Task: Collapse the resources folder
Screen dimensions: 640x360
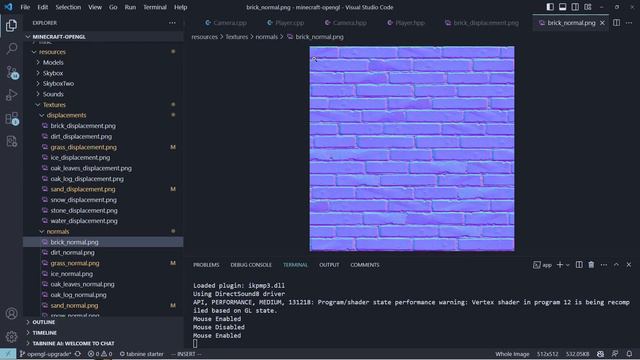Action: click(x=103, y=52)
